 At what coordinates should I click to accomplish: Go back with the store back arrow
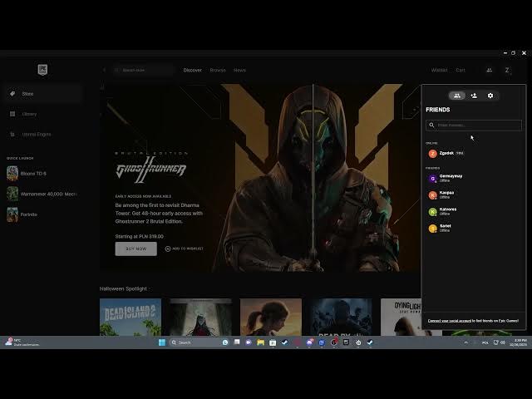[x=104, y=70]
